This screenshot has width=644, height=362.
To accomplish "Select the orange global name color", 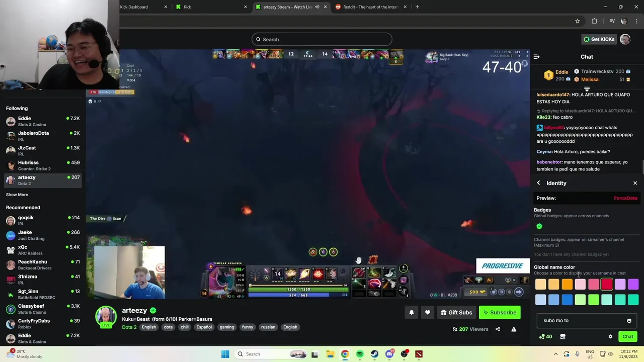I will (567, 285).
